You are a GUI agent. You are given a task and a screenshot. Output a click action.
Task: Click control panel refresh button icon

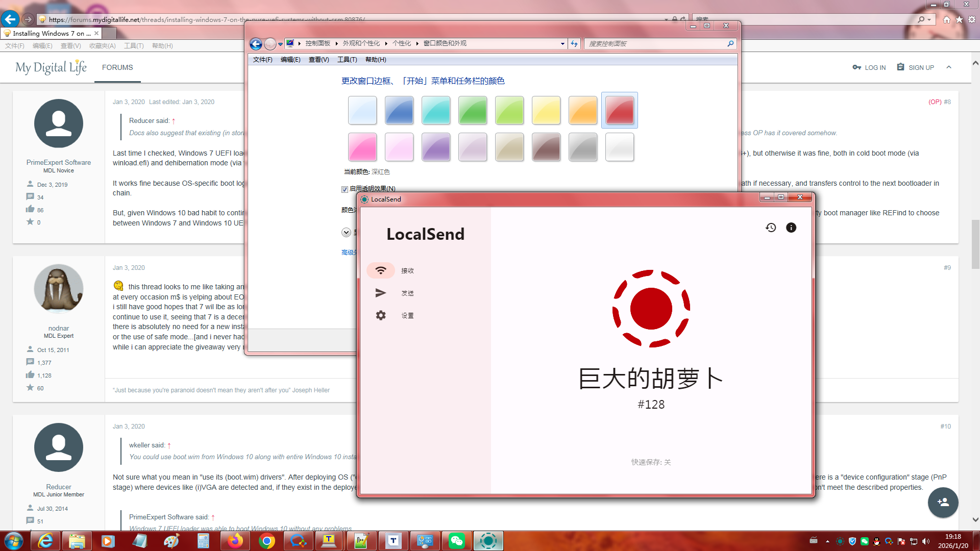click(x=574, y=44)
